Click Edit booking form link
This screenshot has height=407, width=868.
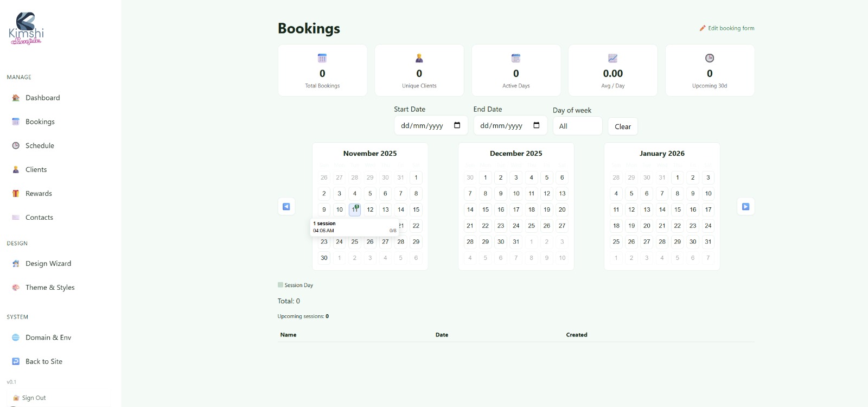tap(727, 28)
